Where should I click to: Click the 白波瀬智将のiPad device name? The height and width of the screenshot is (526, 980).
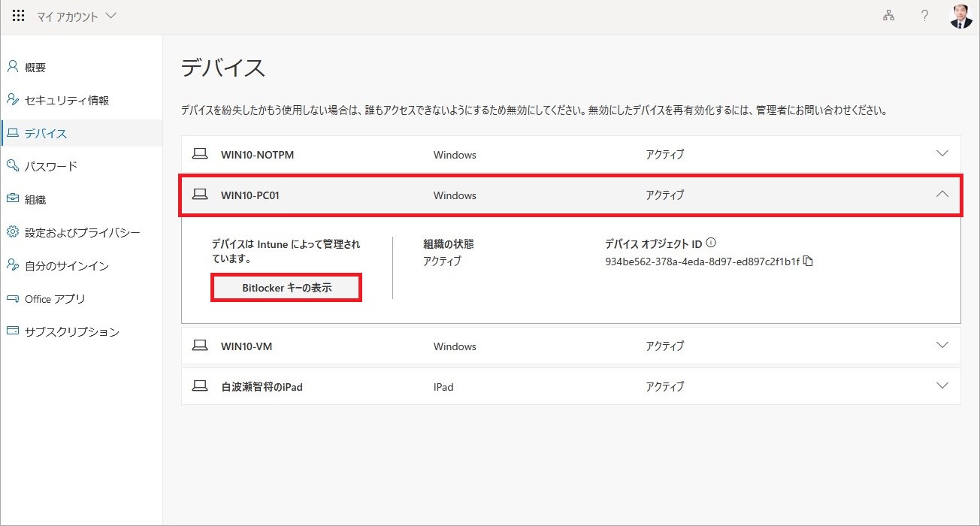(x=262, y=387)
